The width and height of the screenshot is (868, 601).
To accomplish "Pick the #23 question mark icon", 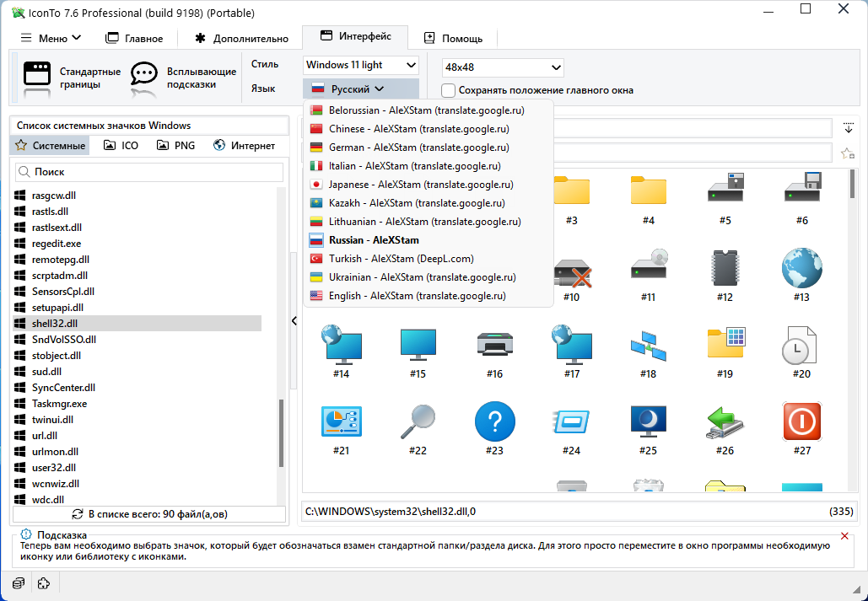I will (x=495, y=421).
